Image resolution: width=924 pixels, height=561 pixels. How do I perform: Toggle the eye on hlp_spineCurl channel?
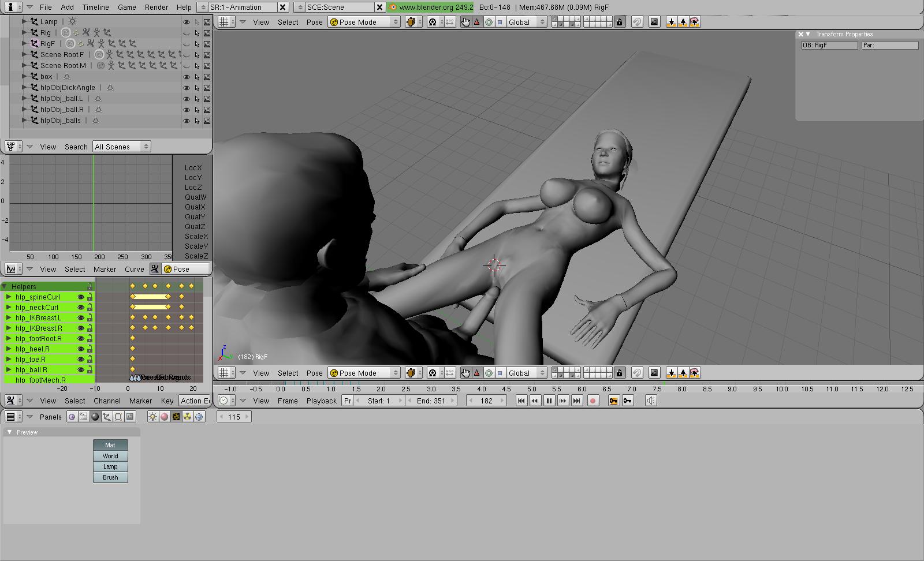[81, 297]
